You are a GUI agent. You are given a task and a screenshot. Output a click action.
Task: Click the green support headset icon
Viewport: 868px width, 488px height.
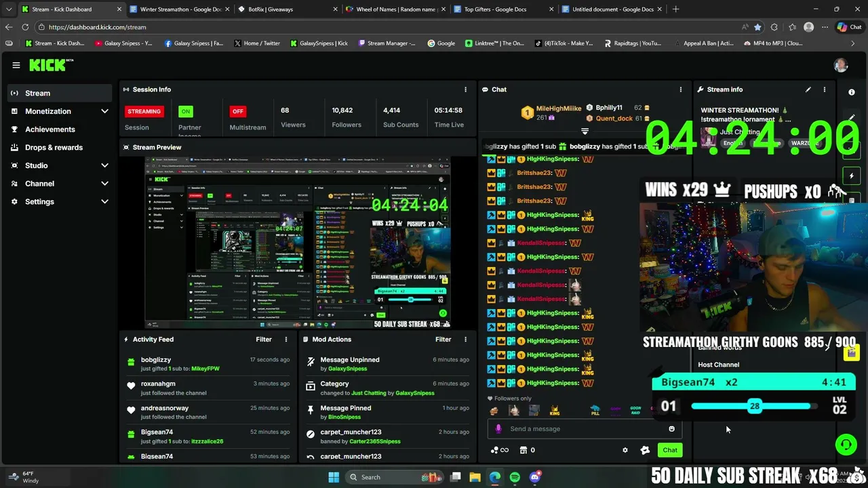(x=846, y=445)
